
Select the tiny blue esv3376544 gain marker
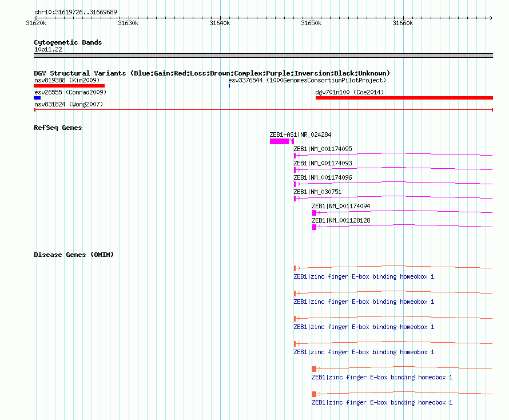(229, 86)
